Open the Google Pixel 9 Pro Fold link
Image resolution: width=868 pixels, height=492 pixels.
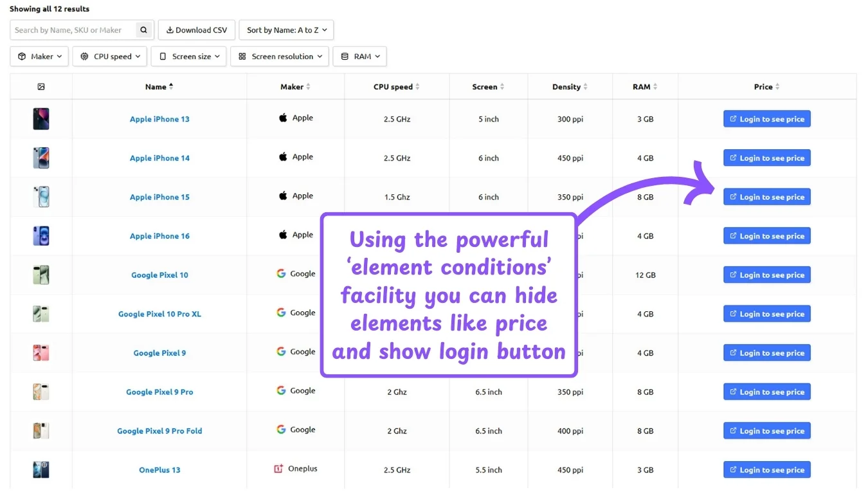(159, 431)
